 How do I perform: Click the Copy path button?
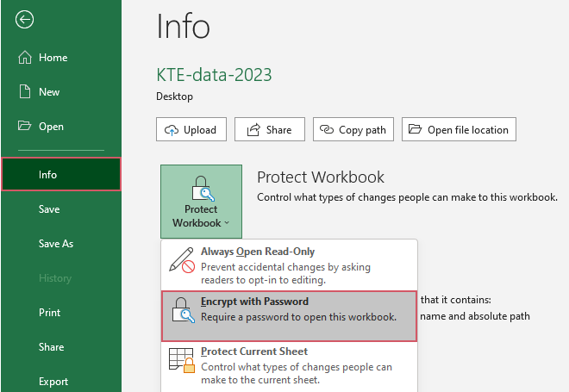tap(353, 130)
